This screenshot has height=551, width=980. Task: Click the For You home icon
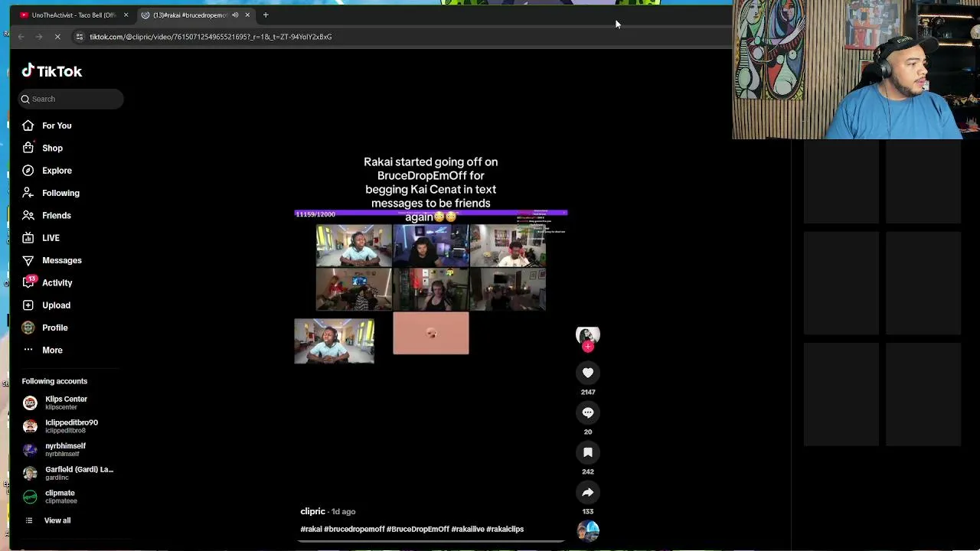[x=28, y=126]
